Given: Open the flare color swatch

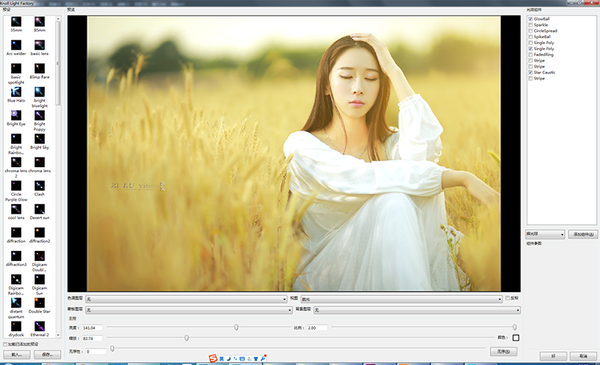Looking at the screenshot, I should 516,338.
